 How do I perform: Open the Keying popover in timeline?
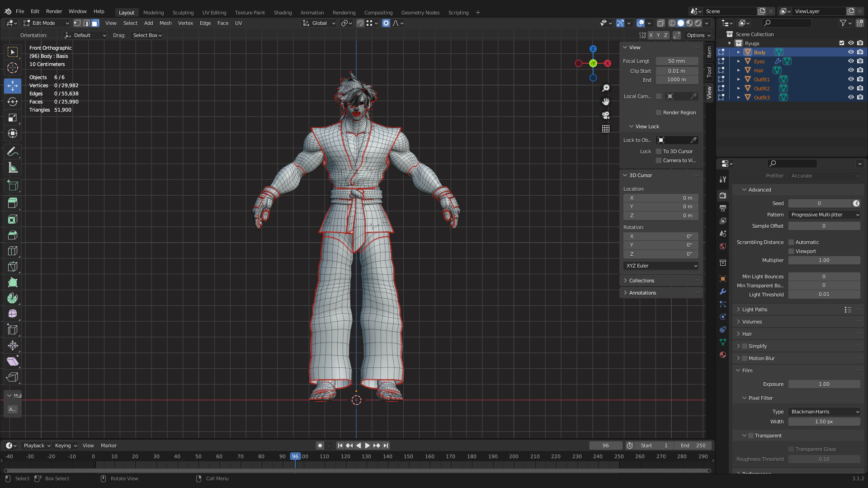(66, 446)
